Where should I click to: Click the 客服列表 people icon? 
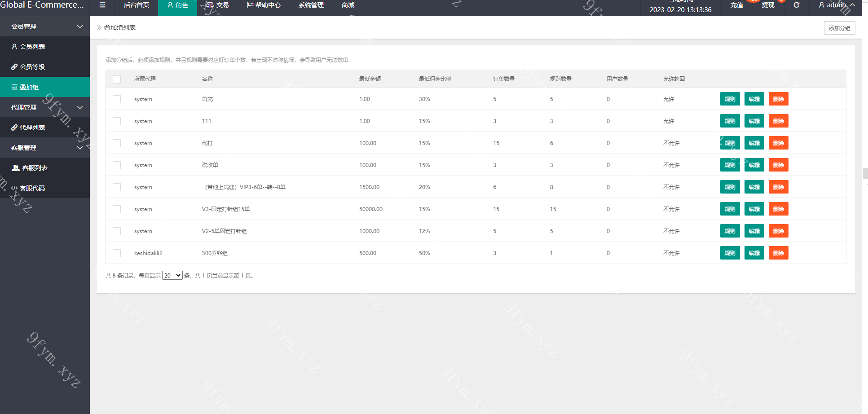pos(16,168)
